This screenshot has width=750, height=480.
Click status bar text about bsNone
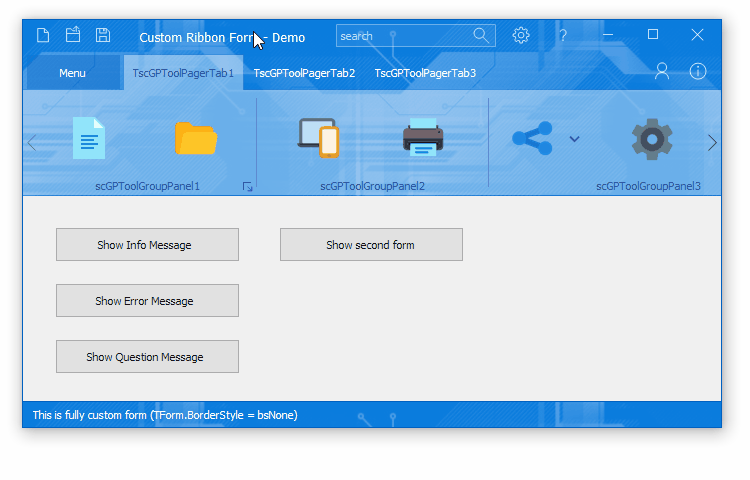(x=165, y=415)
